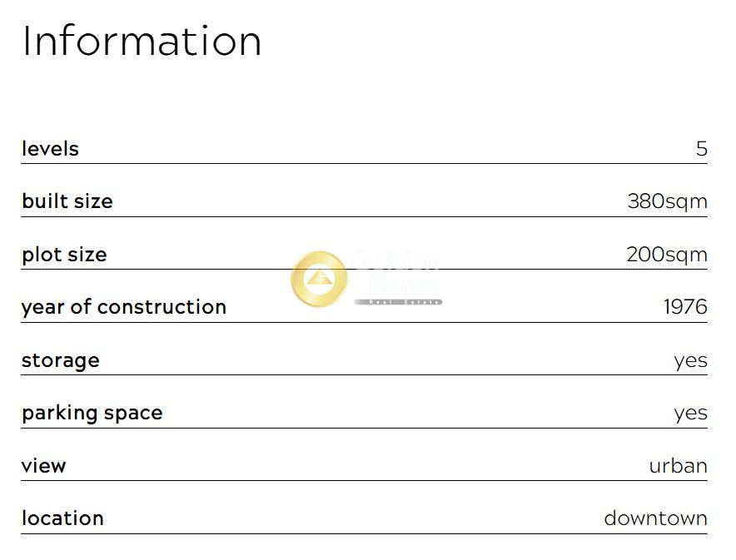Select the location label
Viewport: 736px width, 560px height.
(62, 518)
